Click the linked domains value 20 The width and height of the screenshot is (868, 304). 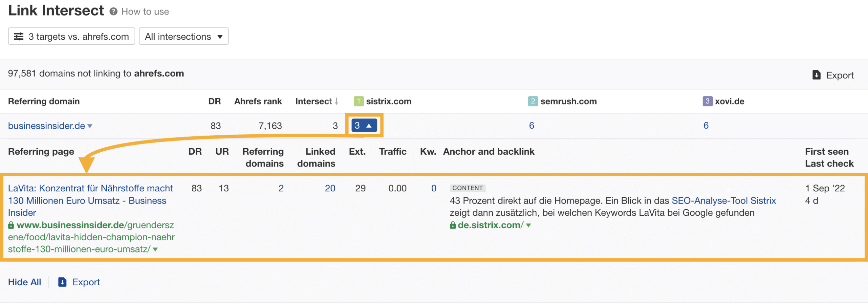[330, 188]
